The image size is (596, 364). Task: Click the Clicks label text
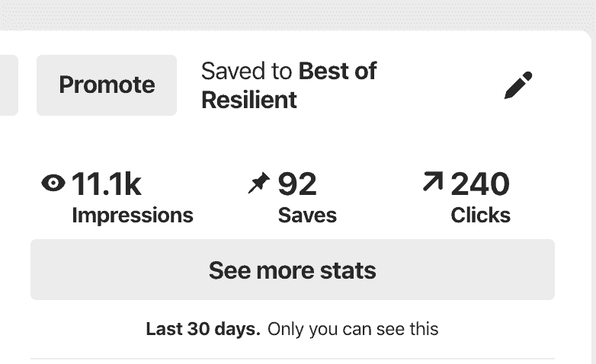(x=480, y=216)
